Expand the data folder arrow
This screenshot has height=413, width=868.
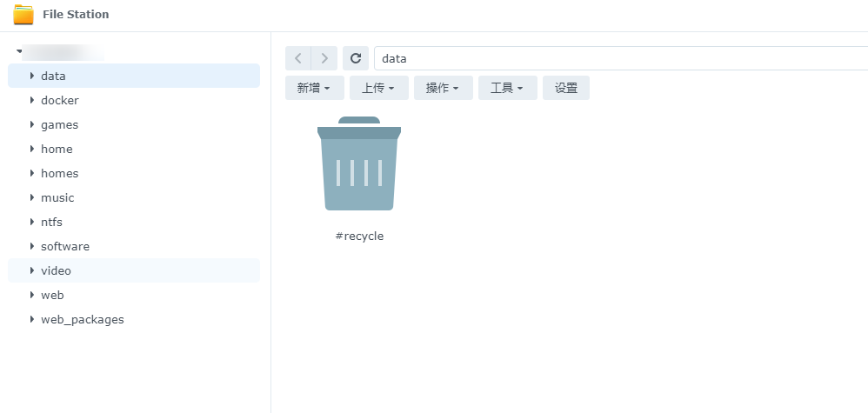coord(32,76)
